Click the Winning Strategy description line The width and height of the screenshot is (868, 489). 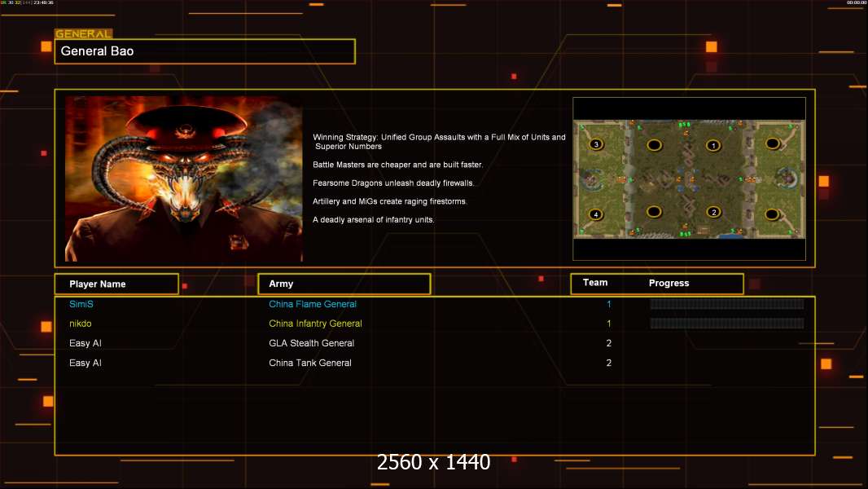pos(439,142)
